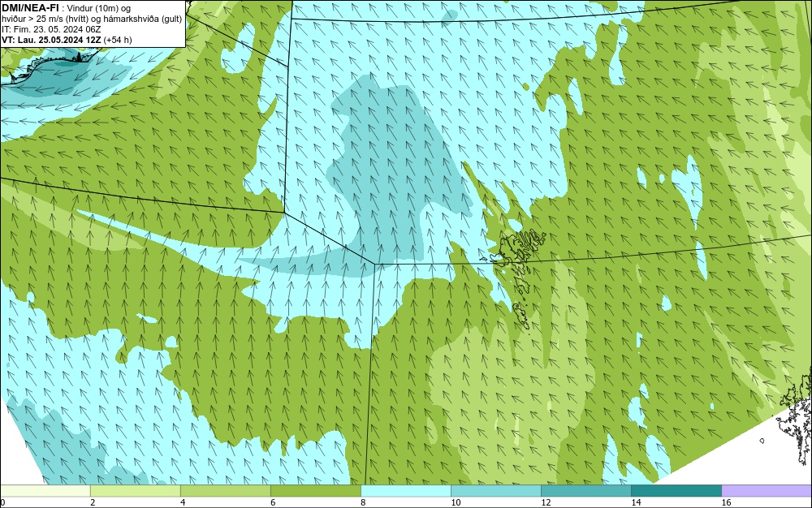Click the legend label '12'
The image size is (812, 508).
[x=546, y=502]
